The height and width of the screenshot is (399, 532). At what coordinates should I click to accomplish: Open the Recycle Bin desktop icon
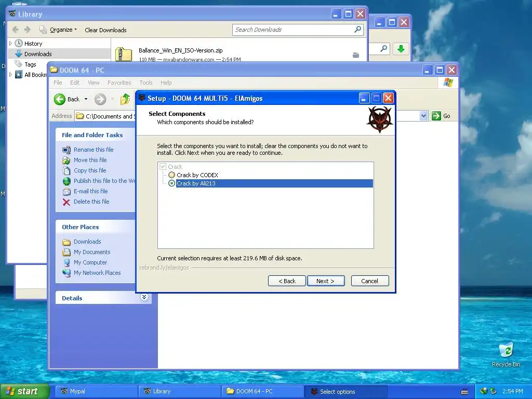pos(506,354)
